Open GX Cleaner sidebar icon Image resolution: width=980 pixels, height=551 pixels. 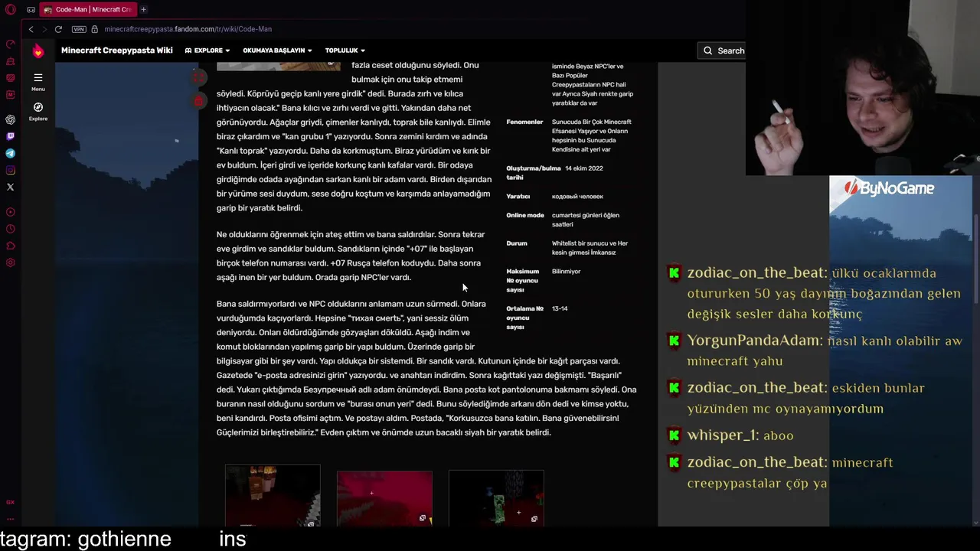point(11,61)
